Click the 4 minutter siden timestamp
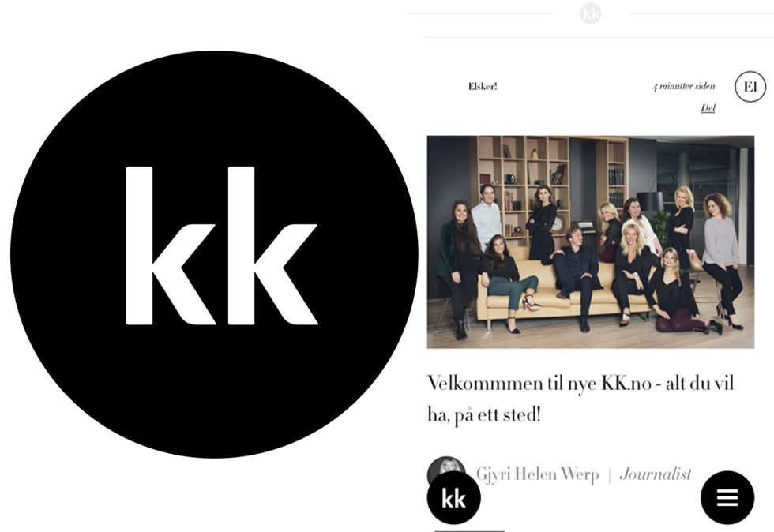This screenshot has height=532, width=774. [x=684, y=86]
